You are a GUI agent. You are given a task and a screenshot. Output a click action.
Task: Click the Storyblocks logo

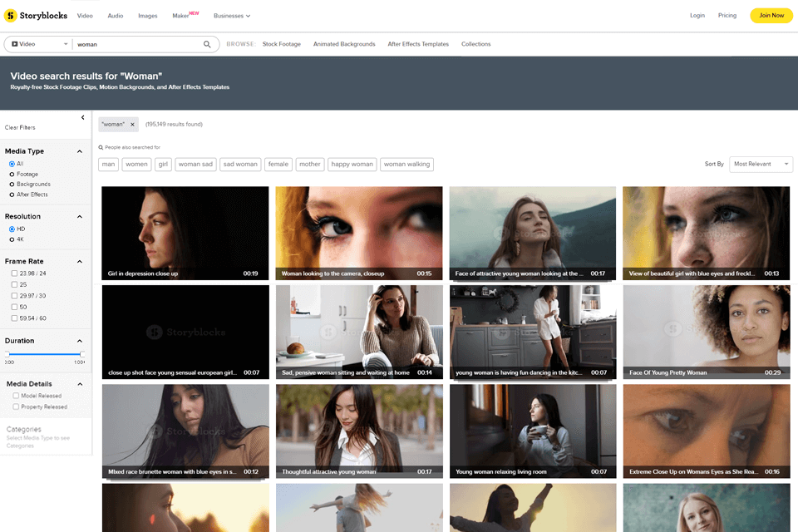click(36, 15)
